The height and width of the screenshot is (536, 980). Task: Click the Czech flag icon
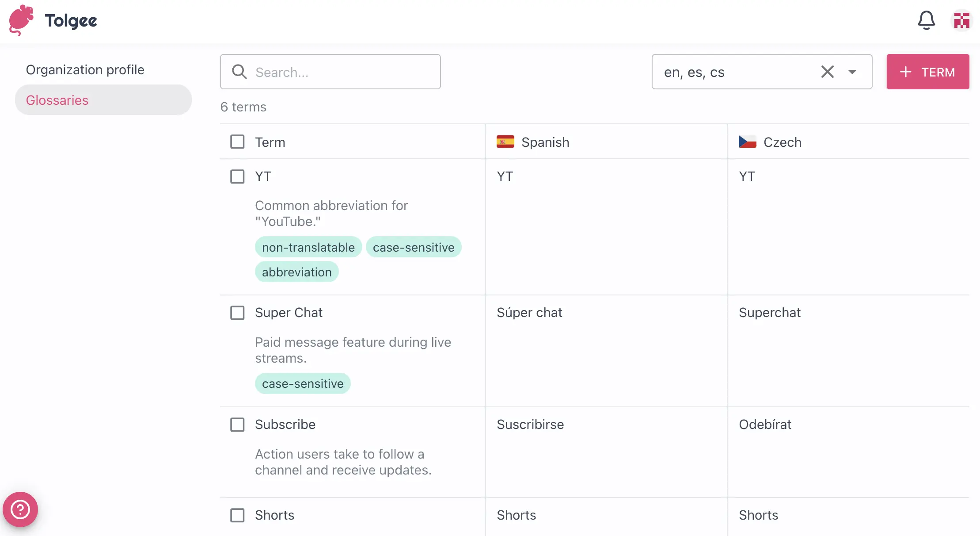[747, 142]
